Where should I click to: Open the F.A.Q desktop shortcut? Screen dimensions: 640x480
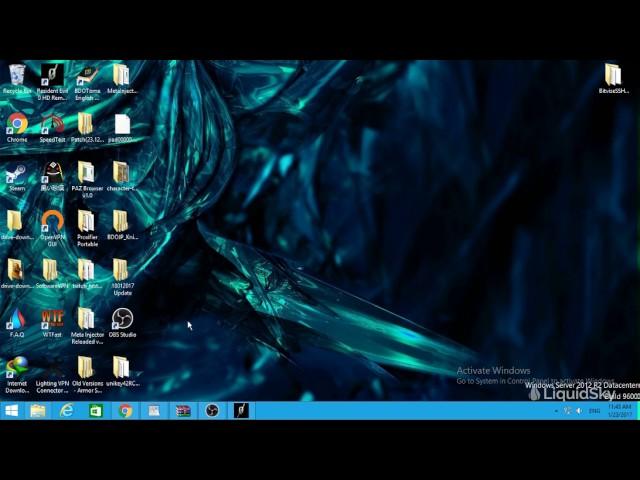point(17,323)
